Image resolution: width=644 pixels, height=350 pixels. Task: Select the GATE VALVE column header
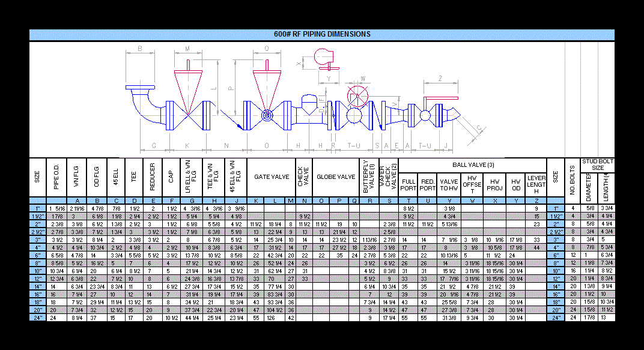pos(271,177)
